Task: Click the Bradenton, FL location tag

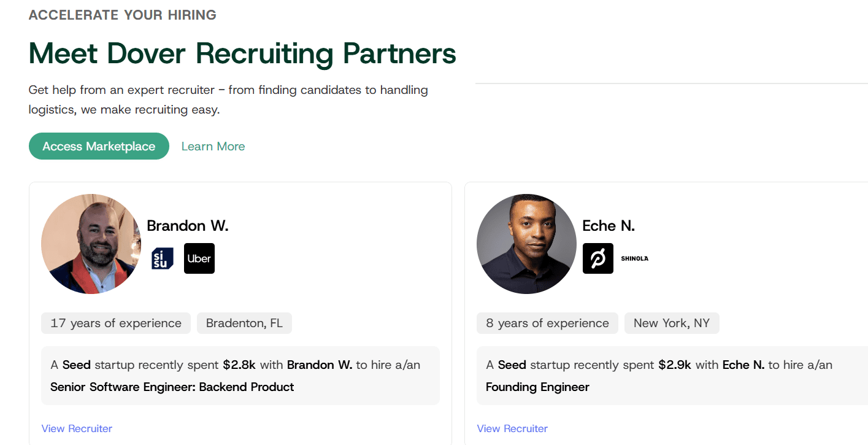Action: (244, 323)
